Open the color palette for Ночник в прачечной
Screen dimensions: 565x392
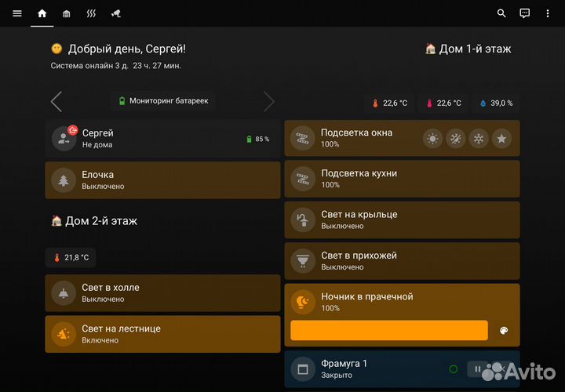tap(504, 330)
